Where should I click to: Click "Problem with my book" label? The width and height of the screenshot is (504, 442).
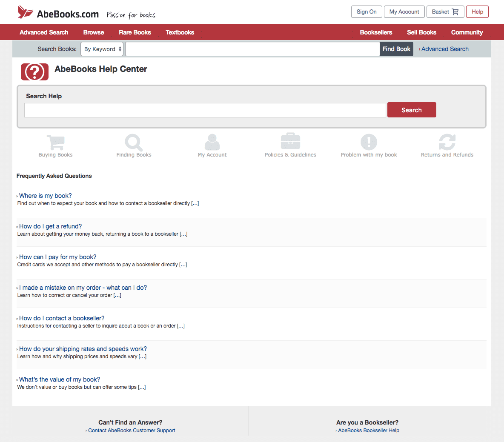click(x=369, y=155)
